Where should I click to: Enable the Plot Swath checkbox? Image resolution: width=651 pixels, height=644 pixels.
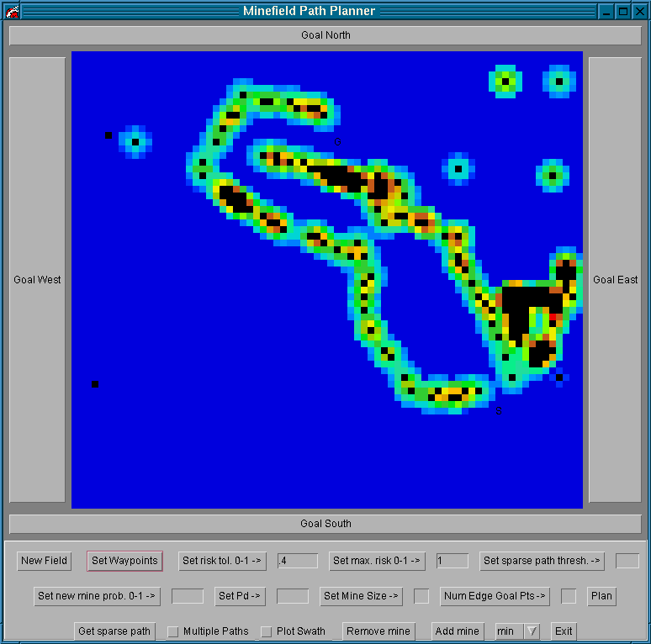[x=266, y=631]
